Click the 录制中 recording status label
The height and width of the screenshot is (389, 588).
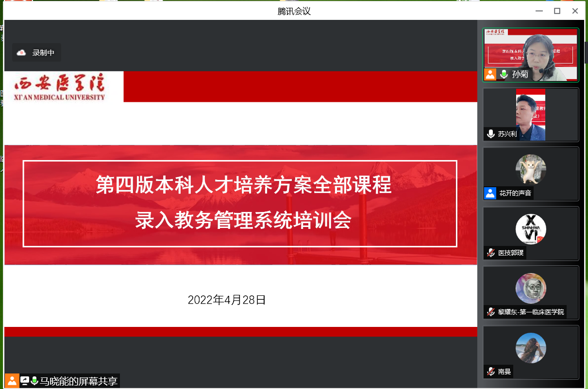click(x=43, y=53)
